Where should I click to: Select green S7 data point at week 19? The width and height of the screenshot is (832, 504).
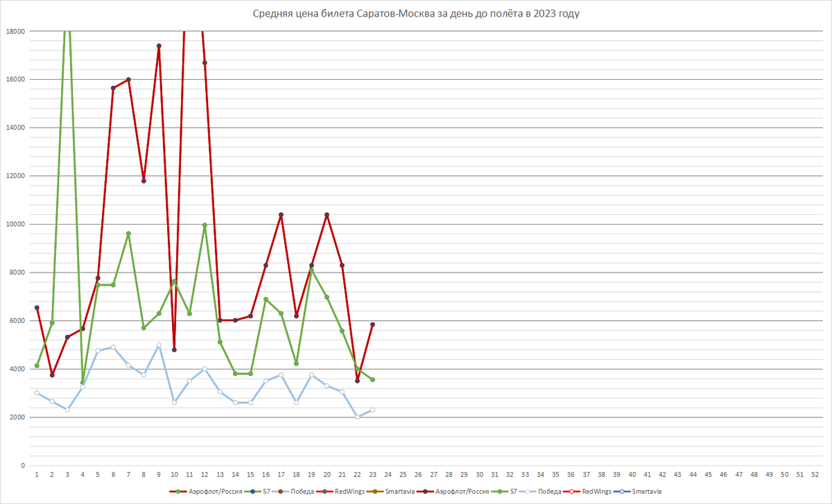pos(311,270)
